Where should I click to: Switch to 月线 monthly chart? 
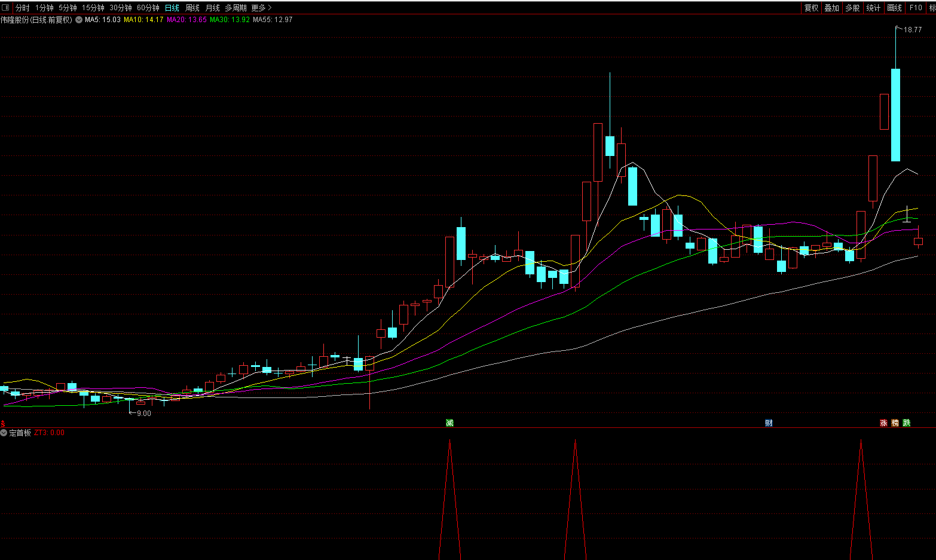[x=213, y=8]
